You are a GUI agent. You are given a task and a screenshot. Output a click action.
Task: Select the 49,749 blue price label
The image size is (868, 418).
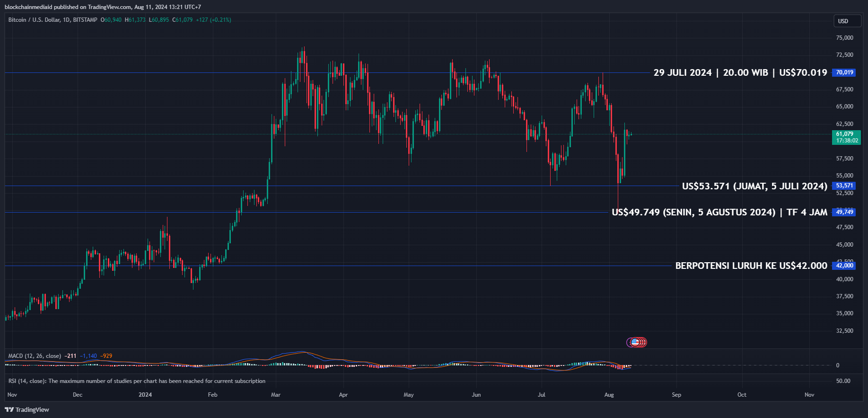(x=844, y=212)
